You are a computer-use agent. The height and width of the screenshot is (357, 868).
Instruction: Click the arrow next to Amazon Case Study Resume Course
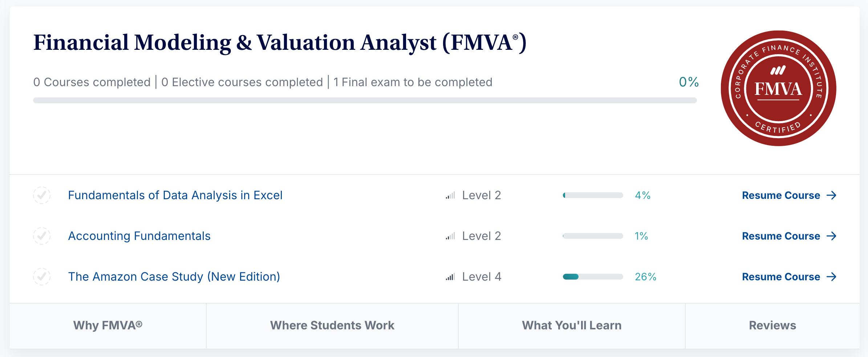[x=831, y=277]
